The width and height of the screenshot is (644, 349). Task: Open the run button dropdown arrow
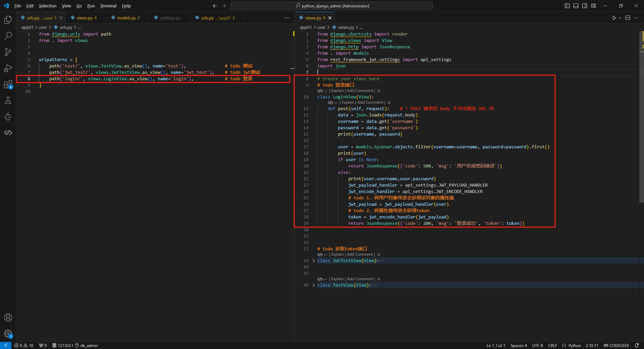(620, 18)
